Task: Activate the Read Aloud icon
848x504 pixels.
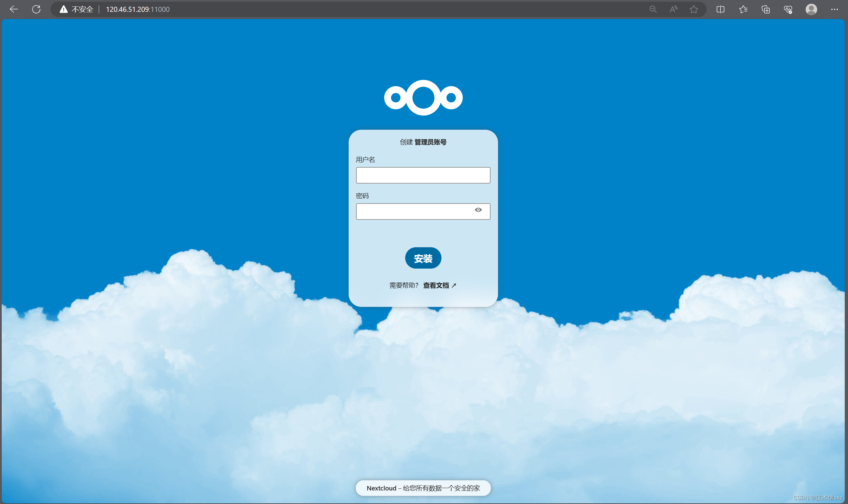Action: (674, 9)
